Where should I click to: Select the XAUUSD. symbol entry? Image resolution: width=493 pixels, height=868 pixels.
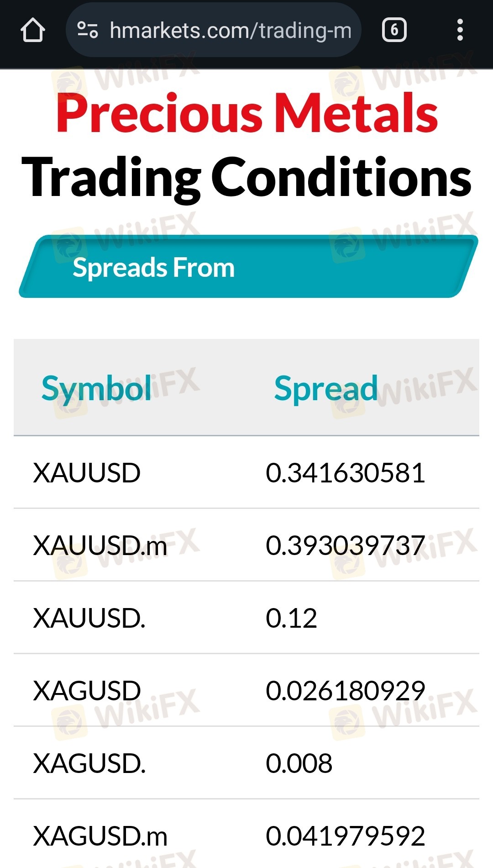tap(89, 618)
